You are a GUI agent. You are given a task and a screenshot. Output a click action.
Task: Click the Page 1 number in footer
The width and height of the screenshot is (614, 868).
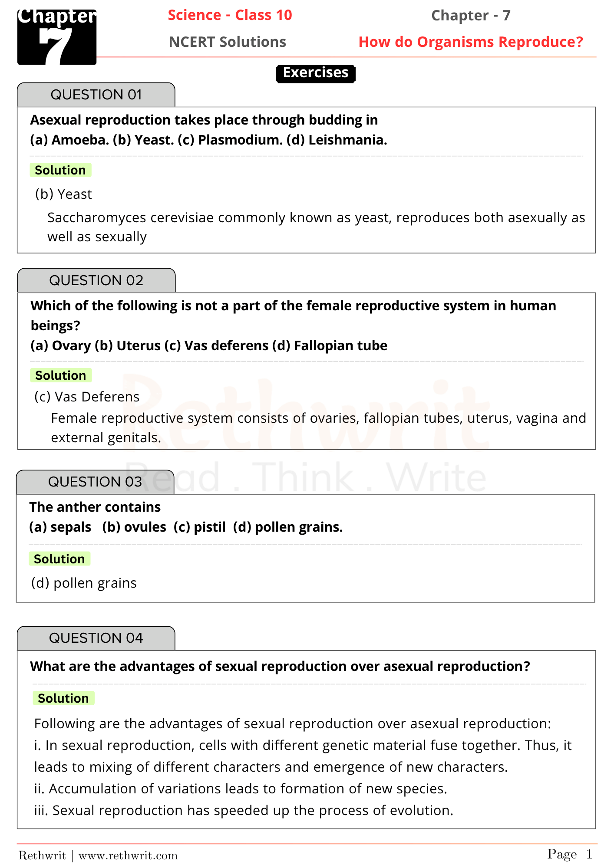(569, 854)
